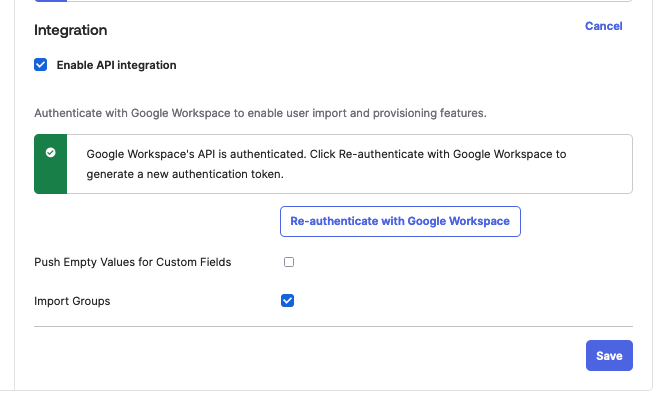
Task: Tick Push Empty Values for Custom Fields checkbox
Action: point(289,262)
